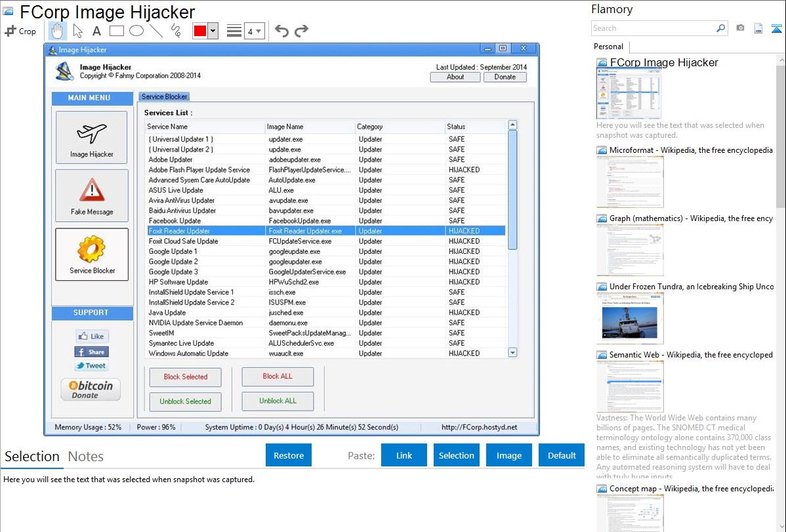
Task: Select the Java Update row
Action: pyautogui.click(x=325, y=312)
